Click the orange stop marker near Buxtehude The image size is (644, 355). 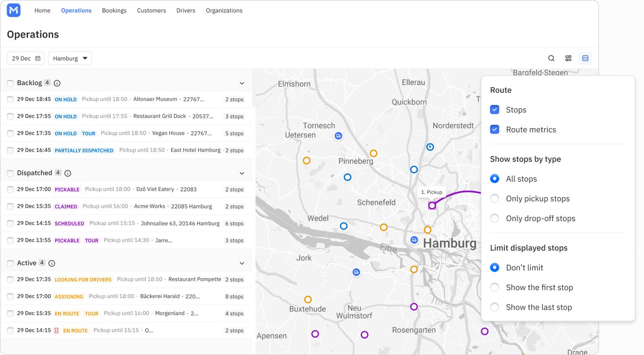[x=308, y=299]
